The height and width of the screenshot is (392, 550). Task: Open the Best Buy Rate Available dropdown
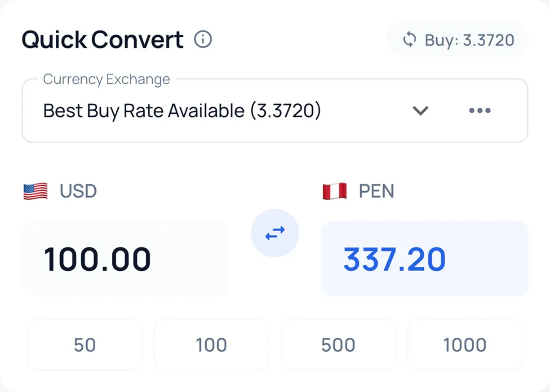[182, 111]
